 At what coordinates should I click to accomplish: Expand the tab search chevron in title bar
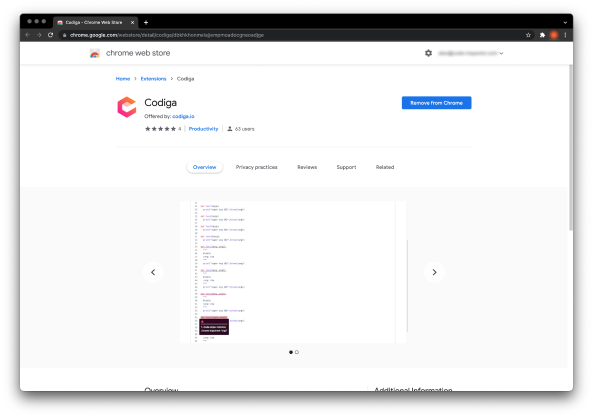coord(565,23)
